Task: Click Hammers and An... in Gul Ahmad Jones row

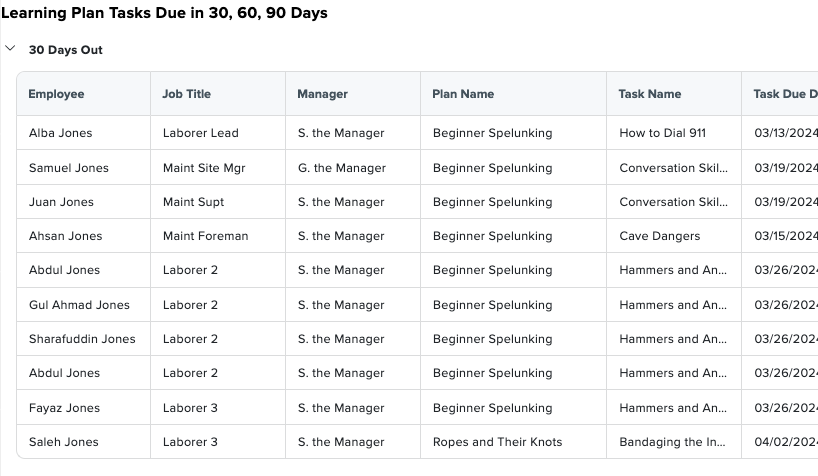Action: (673, 305)
